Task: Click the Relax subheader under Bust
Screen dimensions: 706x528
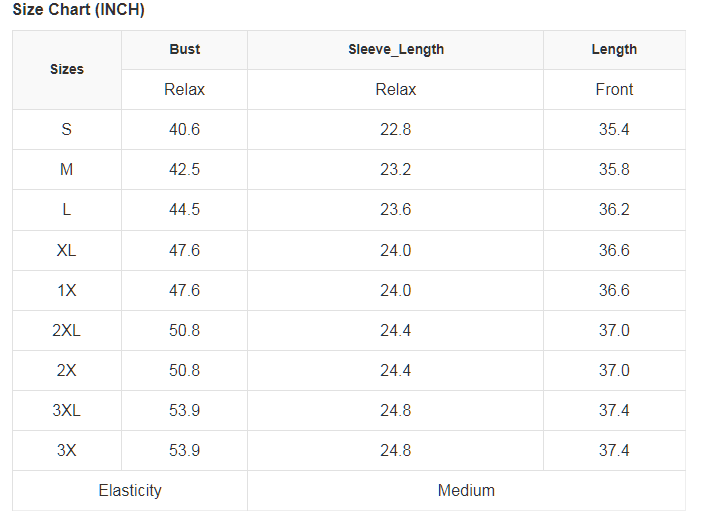Action: [184, 89]
